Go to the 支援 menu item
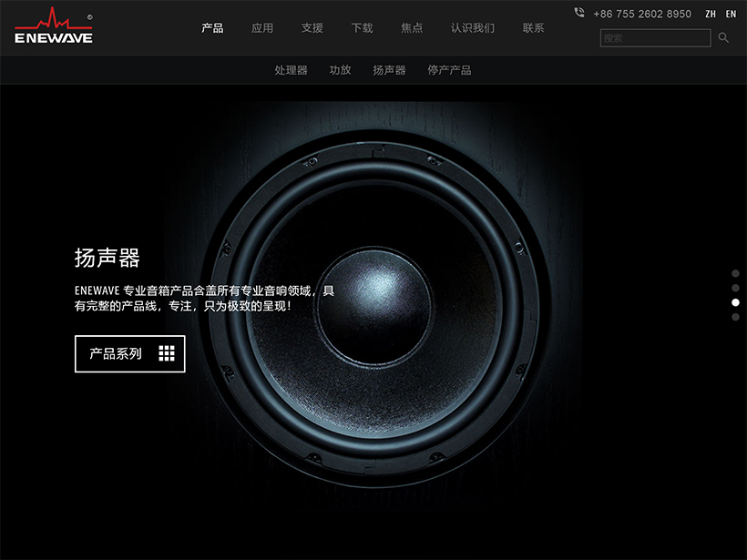The image size is (747, 560). 312,28
